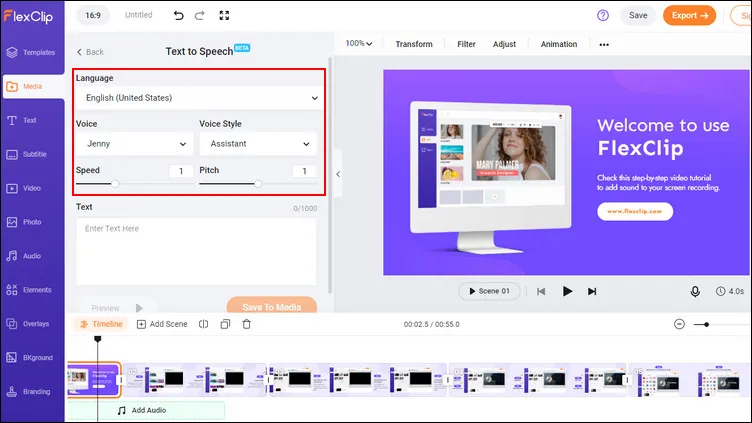The image size is (752, 423).
Task: Open the 100% zoom dropdown
Action: (x=359, y=44)
